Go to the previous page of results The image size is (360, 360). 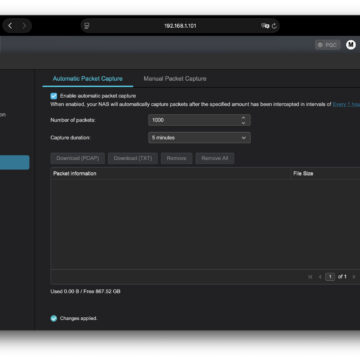pyautogui.click(x=320, y=277)
